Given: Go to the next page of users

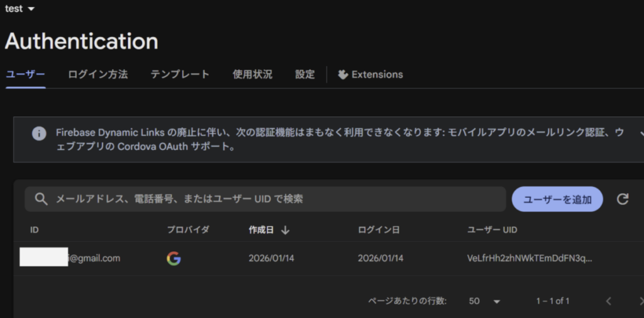Looking at the screenshot, I should pyautogui.click(x=640, y=301).
